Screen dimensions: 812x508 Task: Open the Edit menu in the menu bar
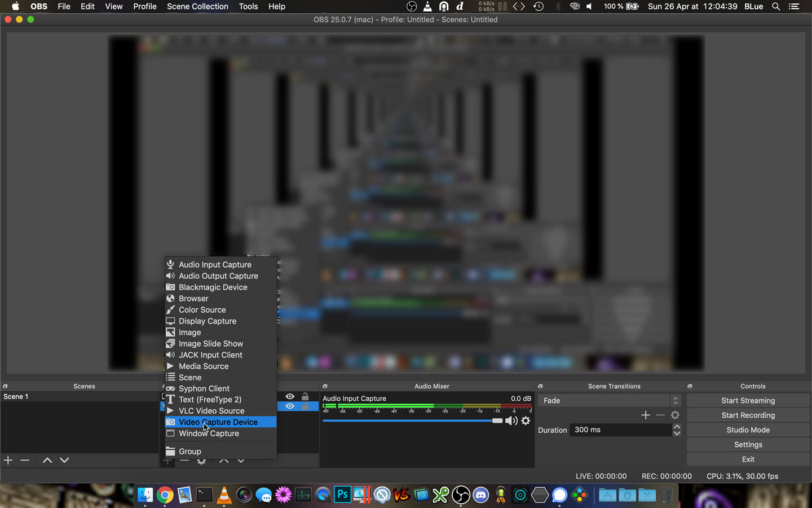click(x=87, y=6)
